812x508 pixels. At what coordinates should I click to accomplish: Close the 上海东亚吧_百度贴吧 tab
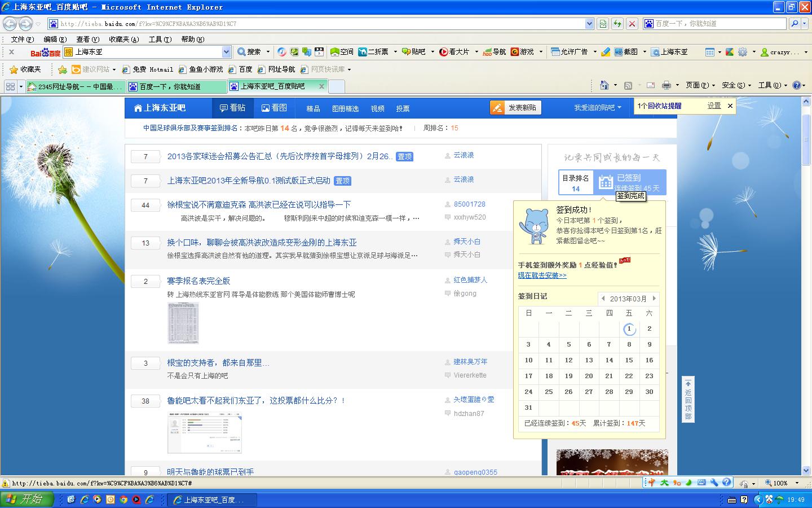tap(321, 86)
